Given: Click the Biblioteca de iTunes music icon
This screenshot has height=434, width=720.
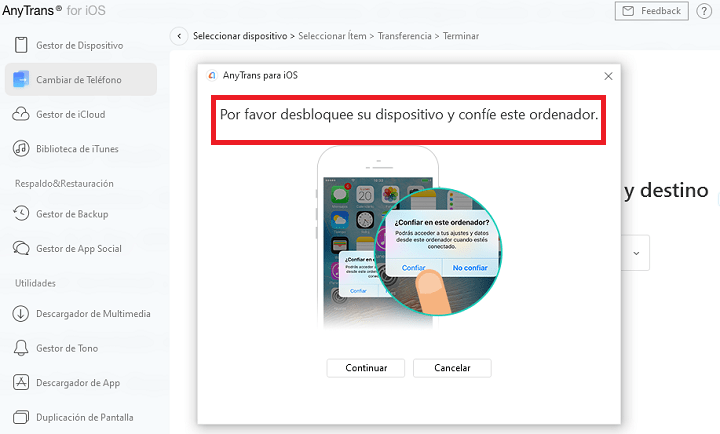Looking at the screenshot, I should click(21, 148).
